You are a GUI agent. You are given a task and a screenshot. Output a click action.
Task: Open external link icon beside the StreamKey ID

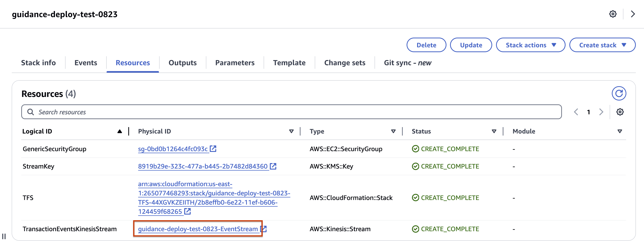coord(273,166)
